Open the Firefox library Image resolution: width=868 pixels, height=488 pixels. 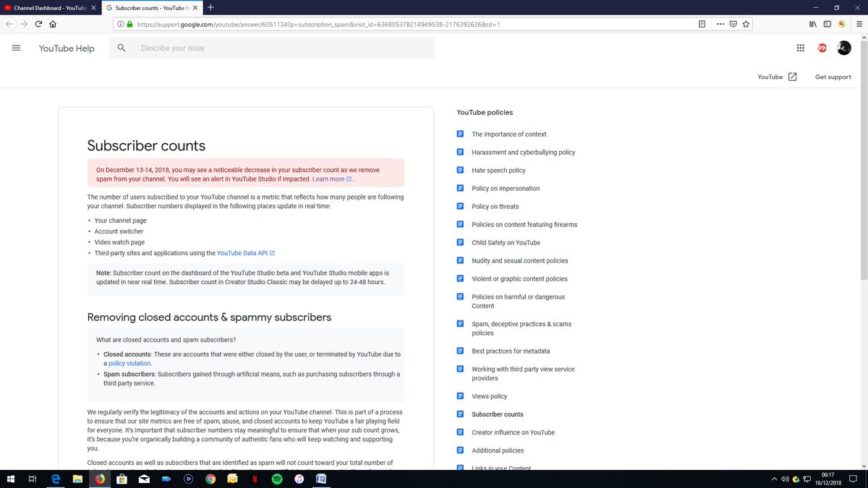click(812, 24)
